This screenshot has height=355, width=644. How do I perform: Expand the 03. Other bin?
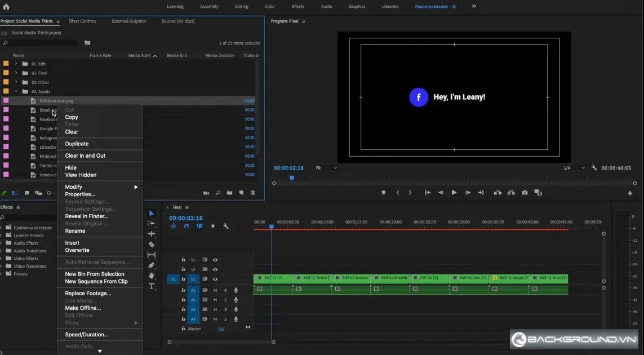[16, 82]
